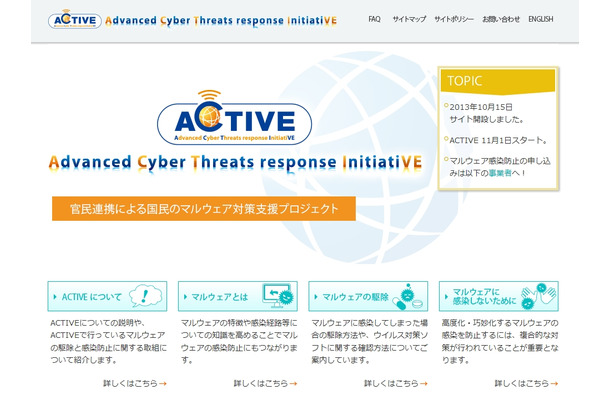Open サイトマップ in the top navigation
The height and width of the screenshot is (400, 610).
[x=409, y=19]
